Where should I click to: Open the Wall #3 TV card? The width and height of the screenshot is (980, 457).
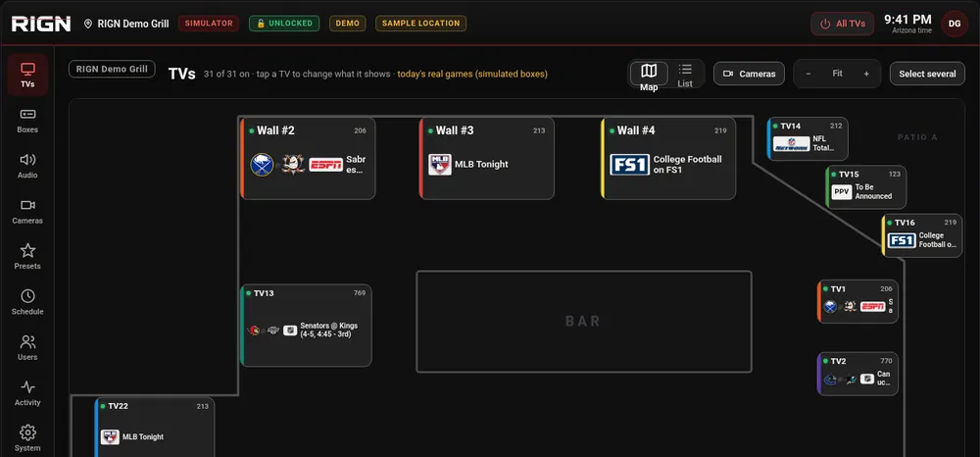pos(487,159)
